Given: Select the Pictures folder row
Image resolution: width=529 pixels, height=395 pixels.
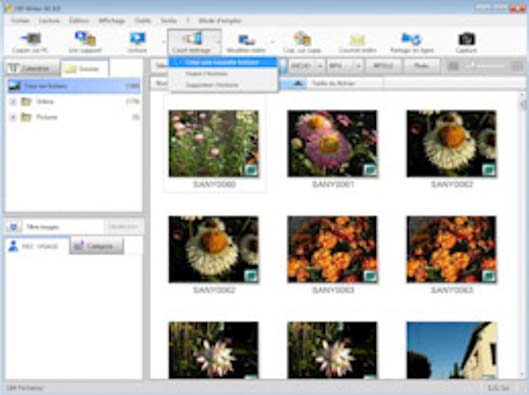Looking at the screenshot, I should pos(74,117).
